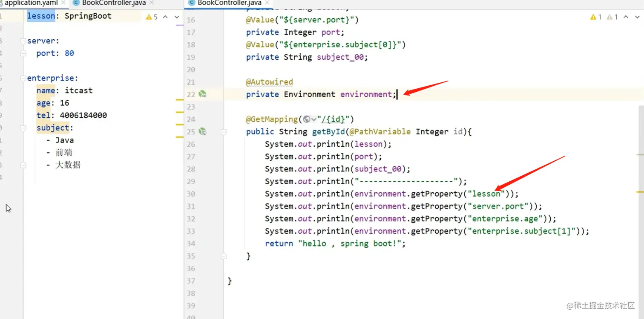
Task: Collapse the subject: list in application.yaml
Action: pos(23,128)
